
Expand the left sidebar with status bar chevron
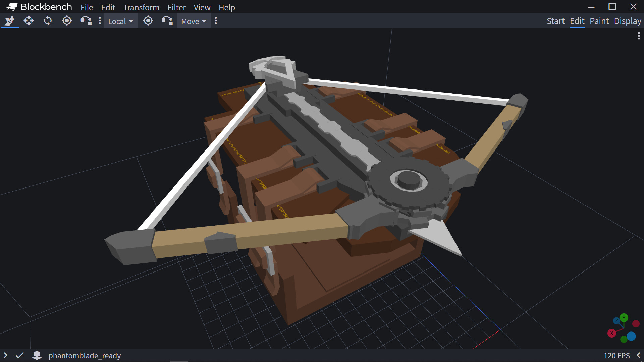[5, 355]
